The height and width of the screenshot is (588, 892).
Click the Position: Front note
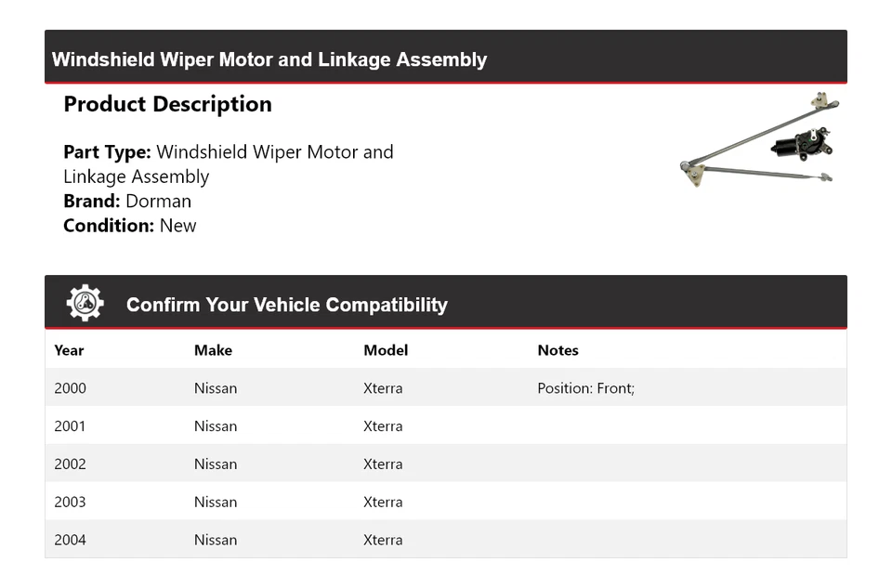point(585,388)
